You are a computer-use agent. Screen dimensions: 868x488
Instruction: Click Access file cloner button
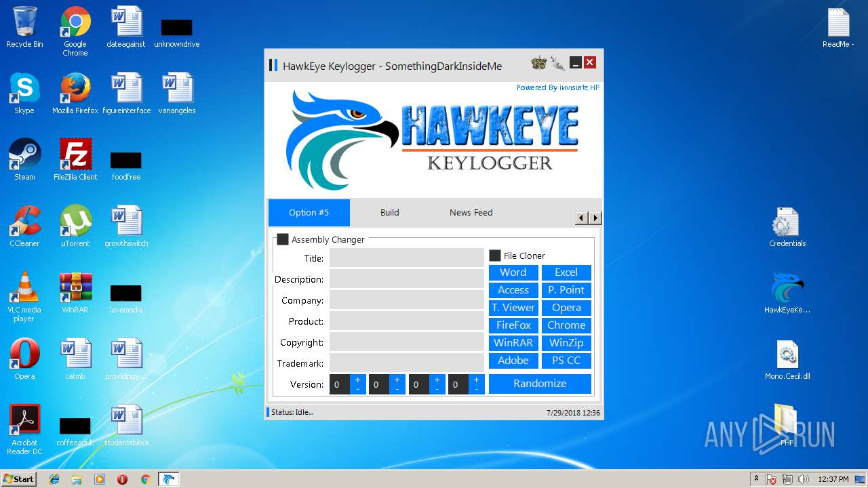[x=513, y=290]
